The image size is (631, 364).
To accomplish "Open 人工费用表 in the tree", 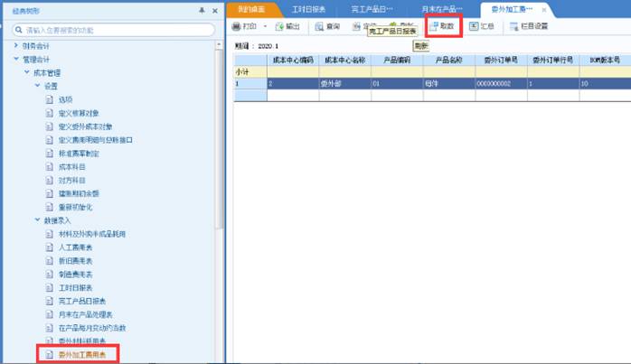I will tap(75, 247).
